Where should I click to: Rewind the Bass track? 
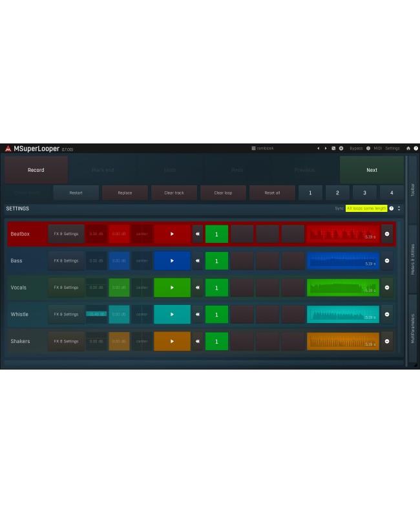tap(198, 261)
